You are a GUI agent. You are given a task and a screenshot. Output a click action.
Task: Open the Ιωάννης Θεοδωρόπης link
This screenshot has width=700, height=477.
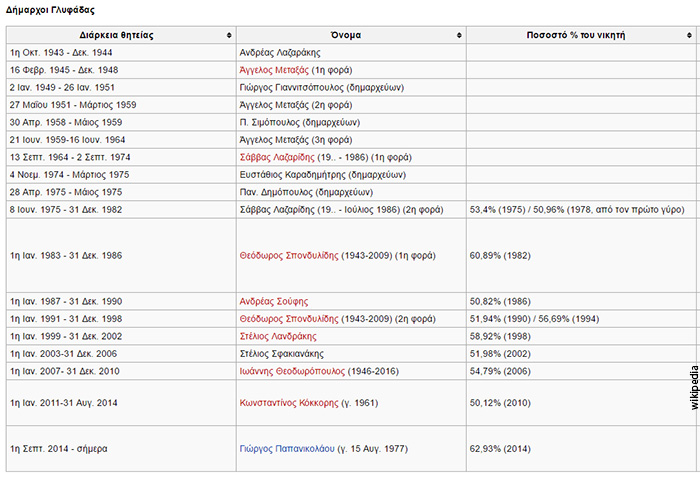coord(291,371)
